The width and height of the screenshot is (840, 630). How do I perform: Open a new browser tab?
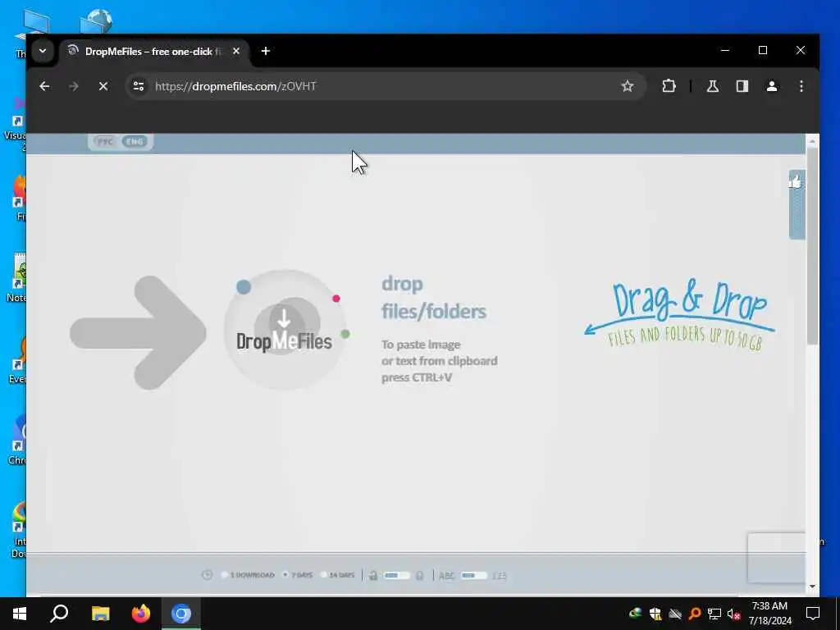pyautogui.click(x=266, y=51)
